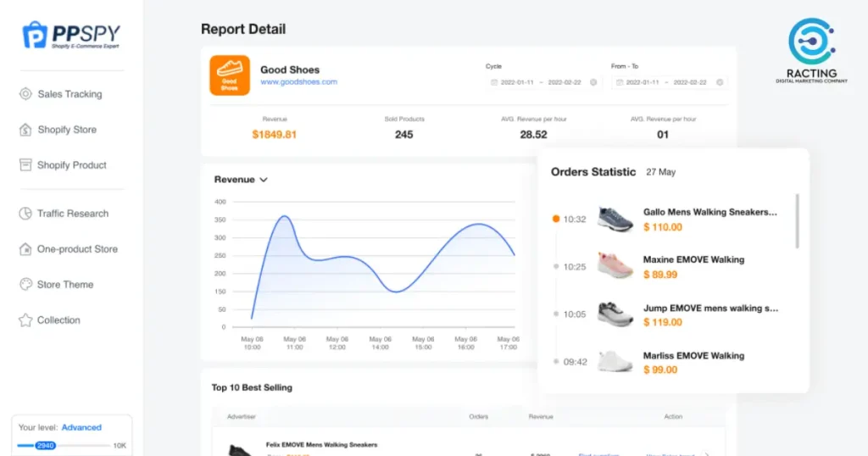This screenshot has width=868, height=456.
Task: Click the Store Theme palette icon
Action: pyautogui.click(x=25, y=285)
